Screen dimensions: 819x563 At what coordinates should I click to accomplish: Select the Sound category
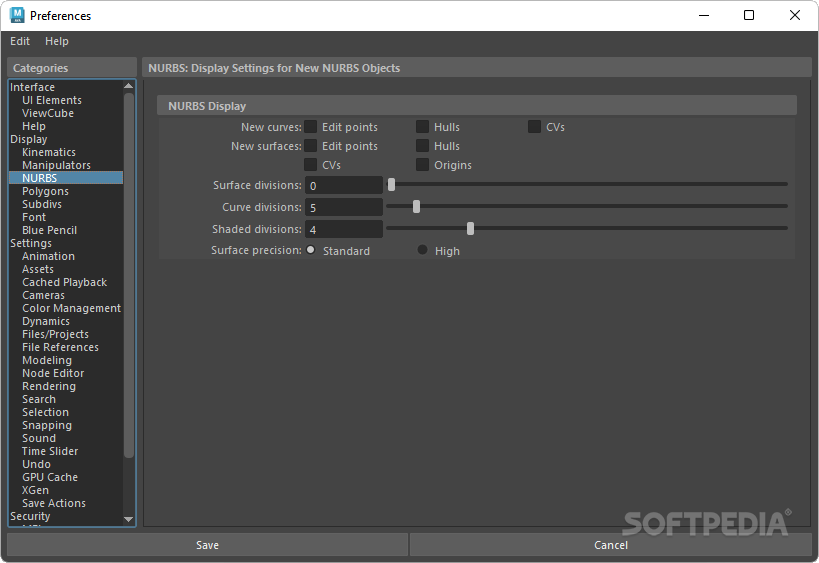[39, 438]
